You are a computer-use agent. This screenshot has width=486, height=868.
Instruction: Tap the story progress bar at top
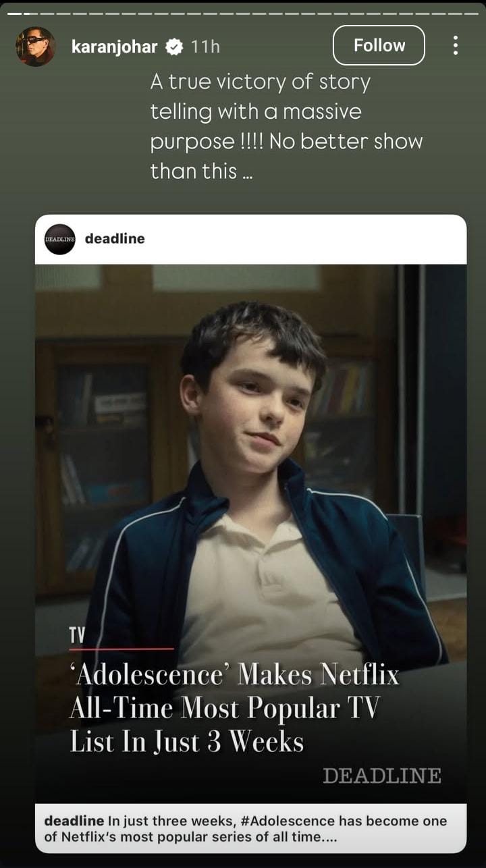coord(243,13)
